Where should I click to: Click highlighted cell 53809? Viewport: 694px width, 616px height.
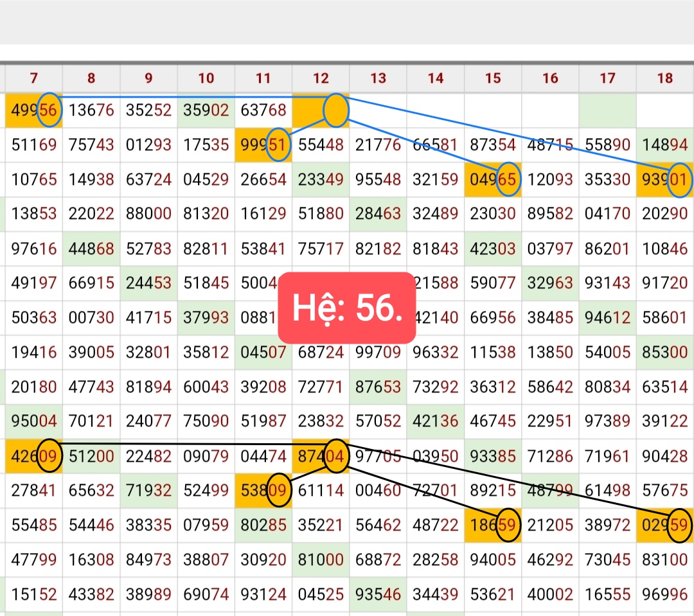[x=263, y=490]
